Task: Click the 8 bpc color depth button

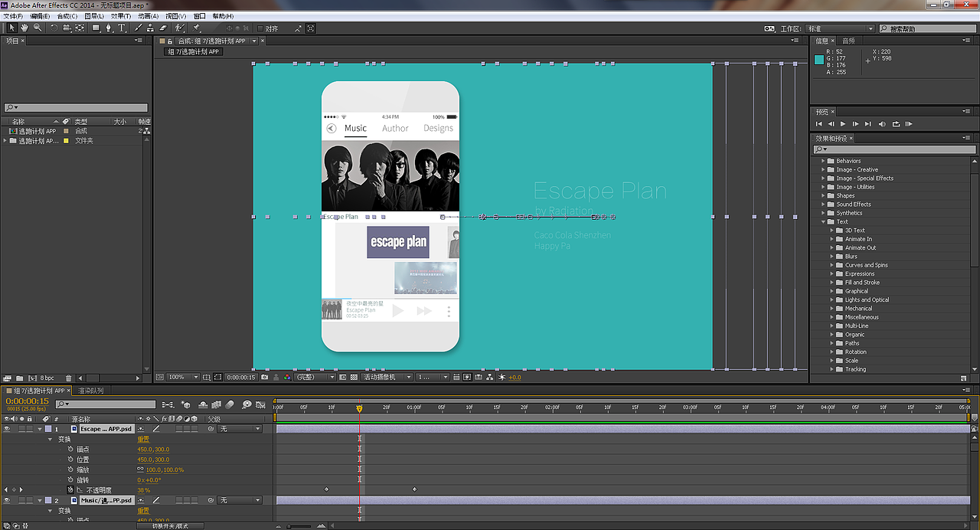Action: click(x=47, y=378)
